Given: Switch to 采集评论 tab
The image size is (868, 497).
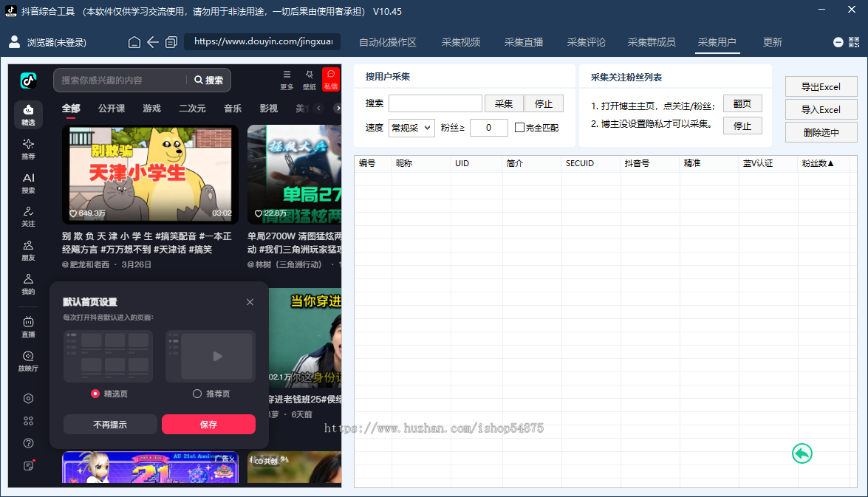Looking at the screenshot, I should click(x=587, y=43).
